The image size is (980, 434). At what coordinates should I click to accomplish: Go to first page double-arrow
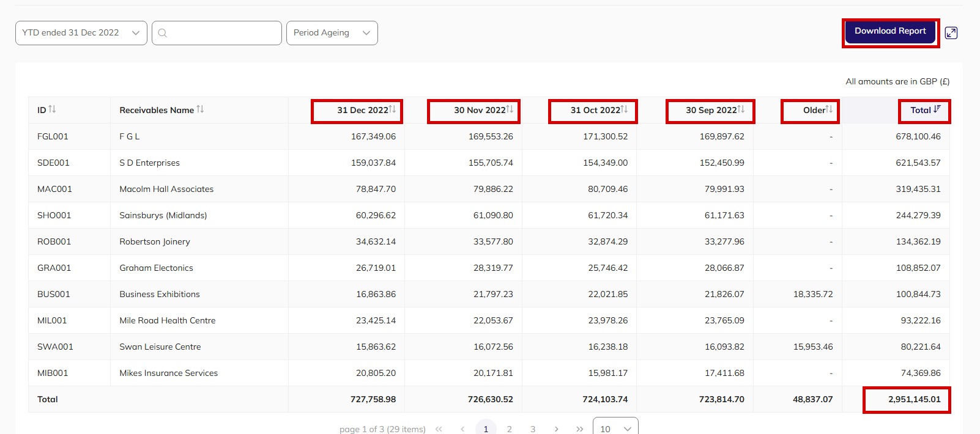point(439,429)
